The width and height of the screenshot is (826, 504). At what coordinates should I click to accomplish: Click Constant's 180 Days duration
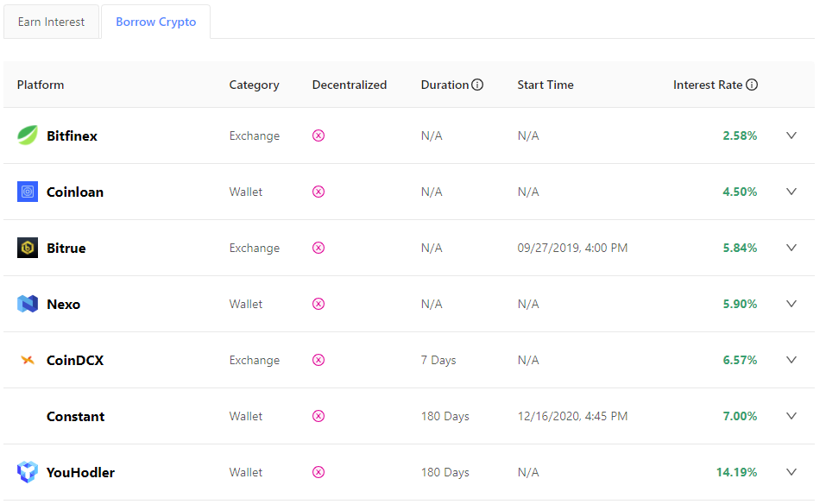click(445, 417)
